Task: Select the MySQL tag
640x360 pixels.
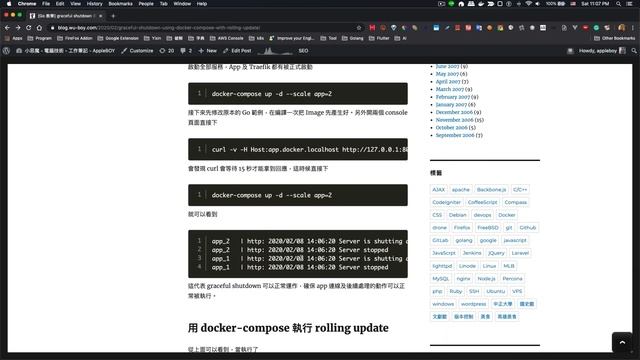Action: tap(440, 279)
